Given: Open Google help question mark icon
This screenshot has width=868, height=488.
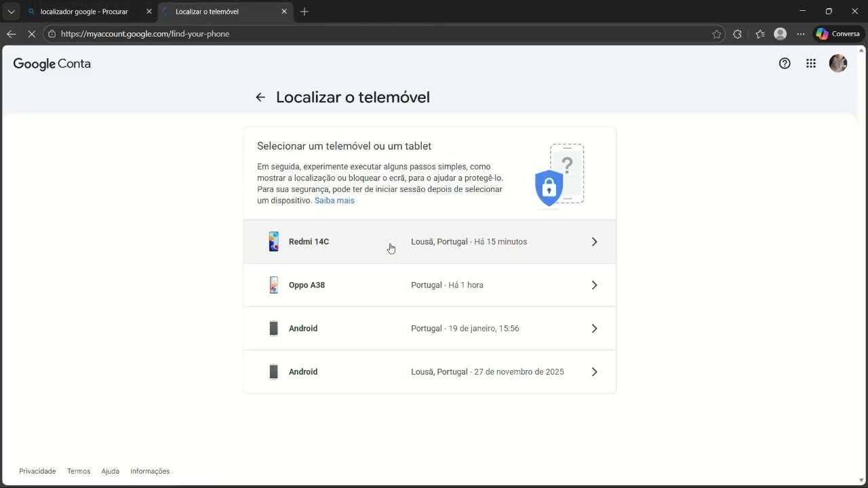Looking at the screenshot, I should point(785,64).
